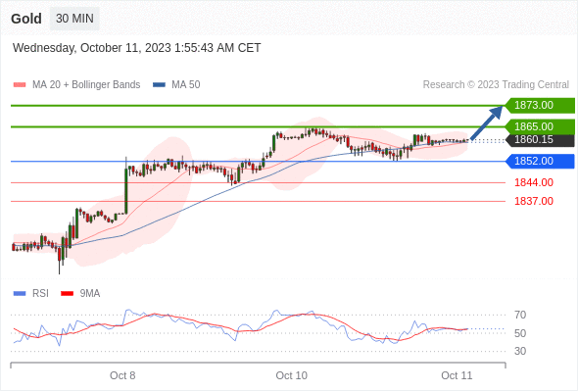Viewport: 578px width, 392px height.
Task: Select the MA 50 legend label
Action: click(186, 85)
